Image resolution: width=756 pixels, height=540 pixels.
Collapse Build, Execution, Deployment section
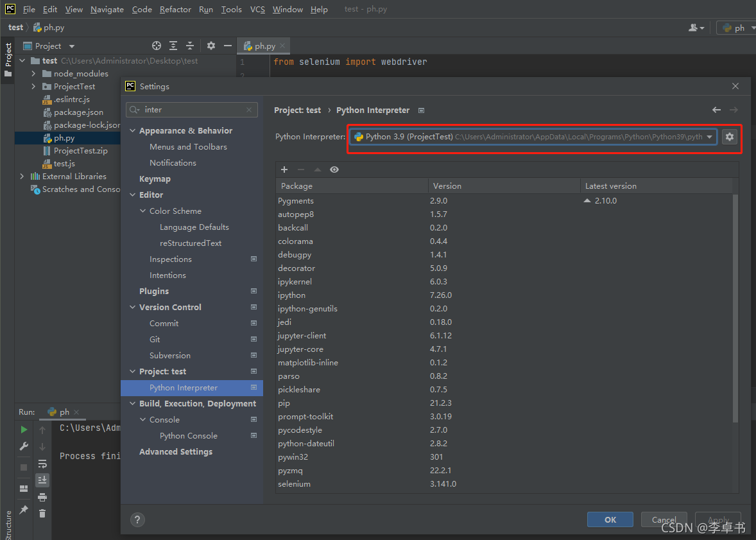133,403
